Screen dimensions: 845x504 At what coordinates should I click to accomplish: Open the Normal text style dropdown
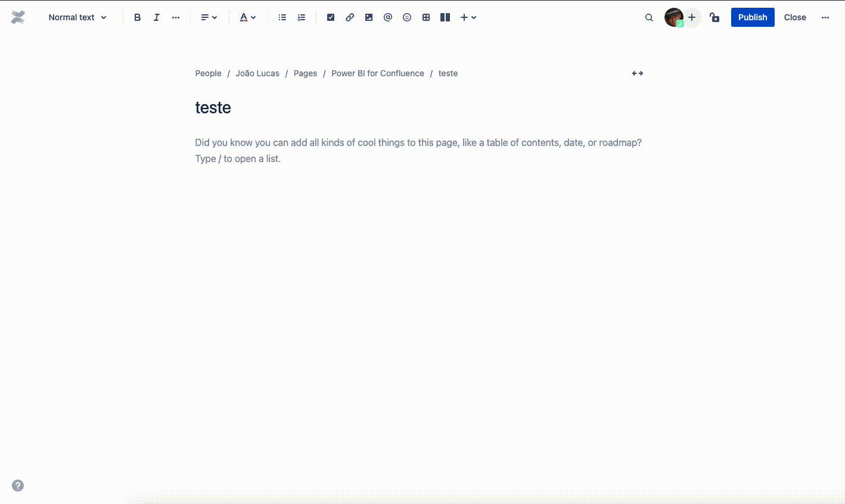pyautogui.click(x=77, y=17)
